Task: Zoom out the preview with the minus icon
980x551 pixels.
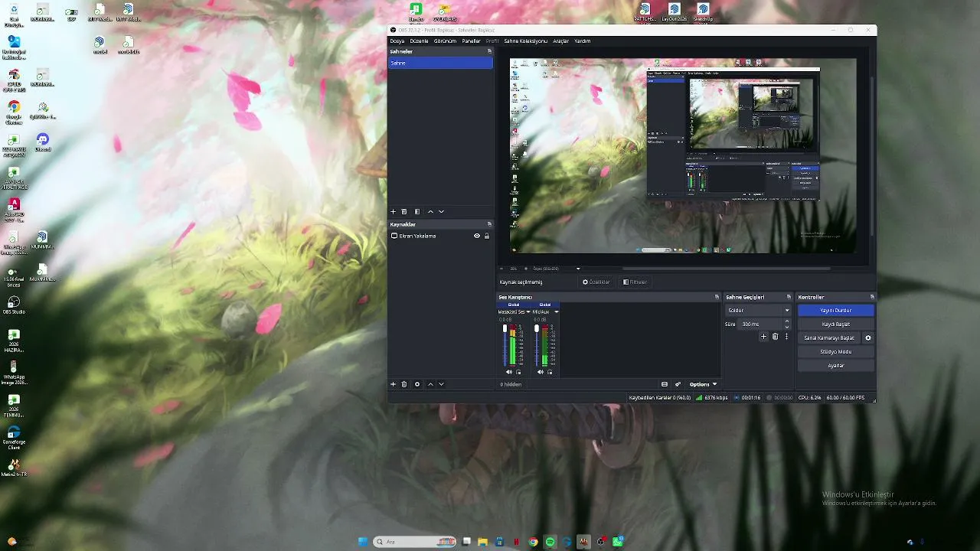Action: (502, 269)
